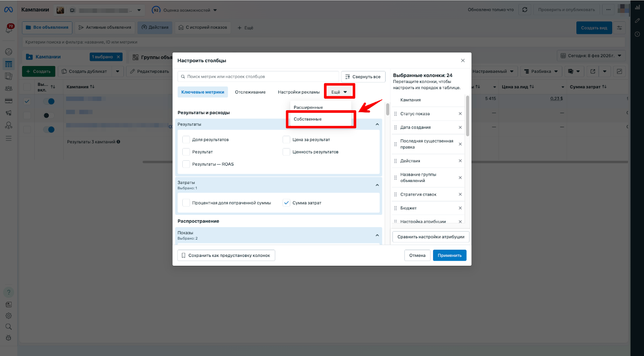Open the Billing card icon in sidebar
Image resolution: width=644 pixels, height=356 pixels.
8,101
